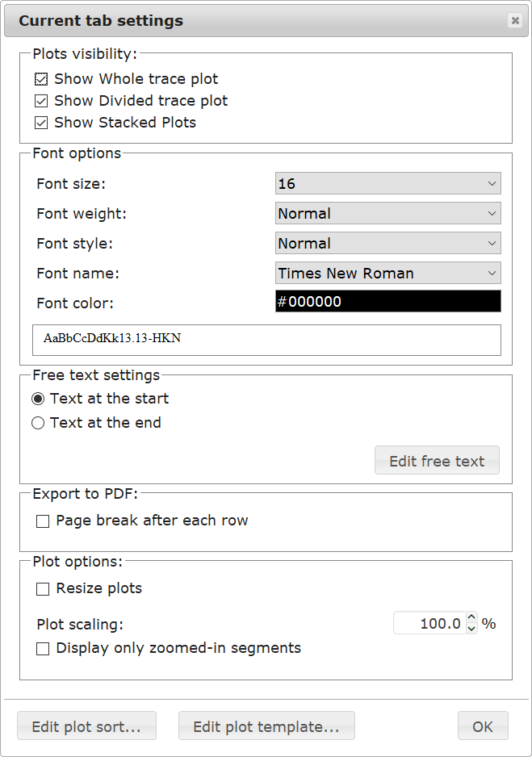Open the Font size dropdown

coord(388,183)
